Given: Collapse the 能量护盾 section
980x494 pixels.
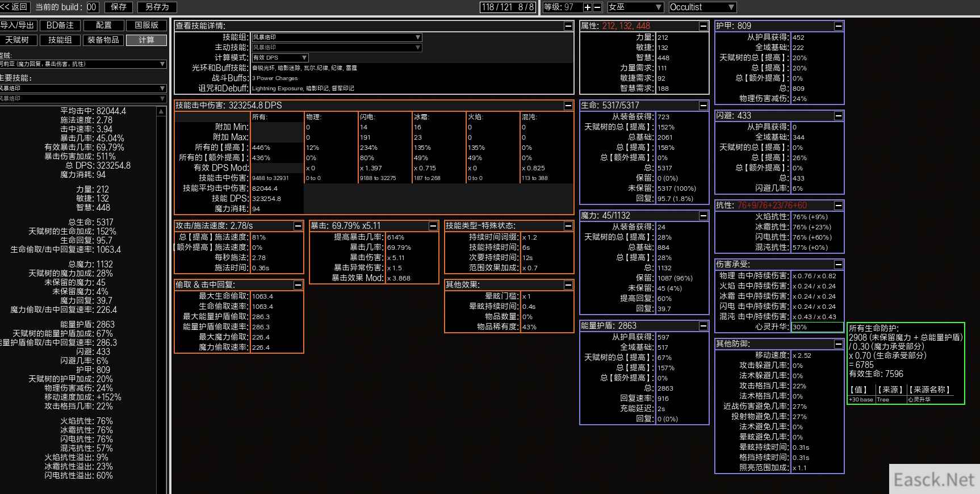Looking at the screenshot, I should [703, 326].
